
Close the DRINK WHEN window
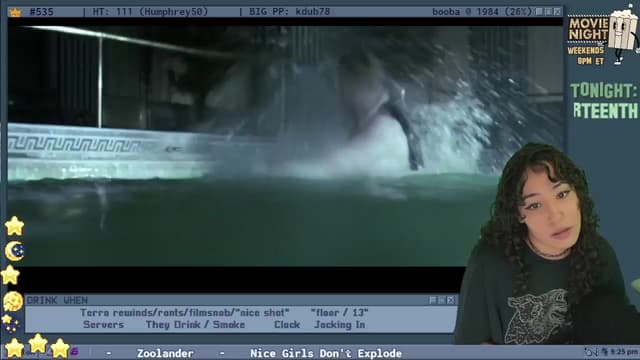pyautogui.click(x=451, y=300)
